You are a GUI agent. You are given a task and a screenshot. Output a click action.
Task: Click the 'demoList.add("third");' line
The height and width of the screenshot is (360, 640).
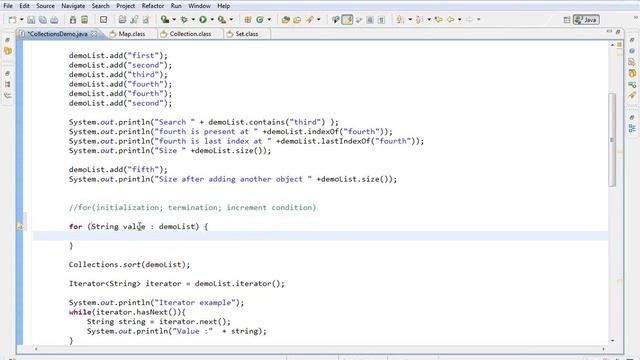pyautogui.click(x=118, y=75)
